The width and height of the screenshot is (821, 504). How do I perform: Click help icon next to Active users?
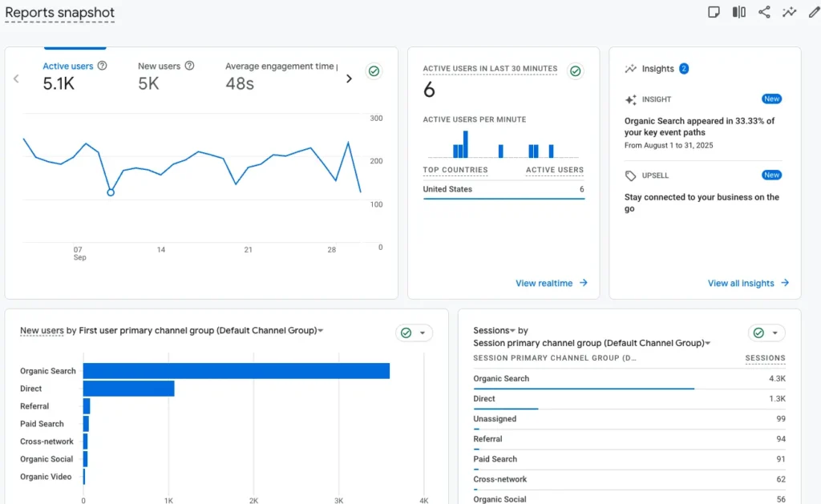pos(102,66)
